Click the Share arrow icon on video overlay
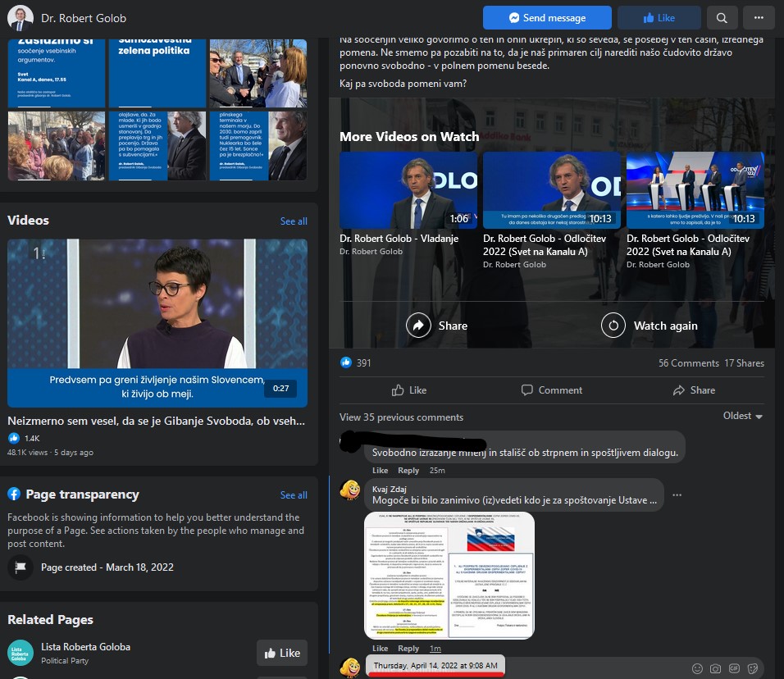784x679 pixels. pos(419,326)
